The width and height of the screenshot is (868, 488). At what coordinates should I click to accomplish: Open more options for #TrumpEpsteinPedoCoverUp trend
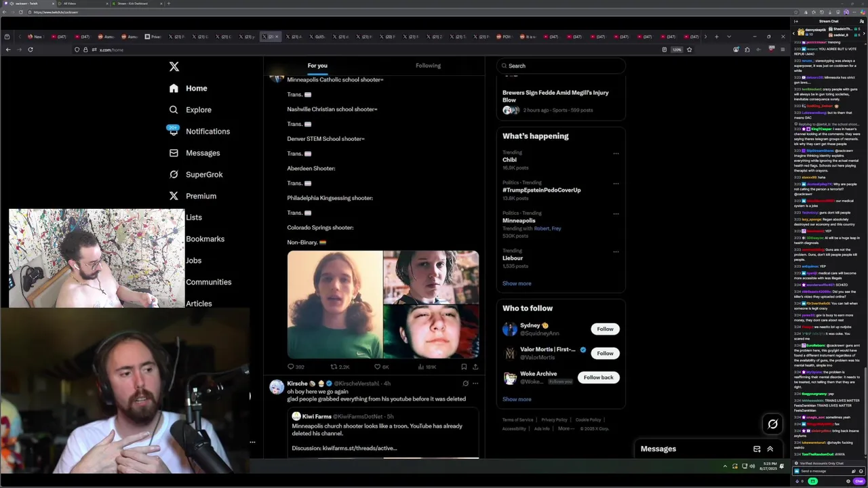[616, 183]
